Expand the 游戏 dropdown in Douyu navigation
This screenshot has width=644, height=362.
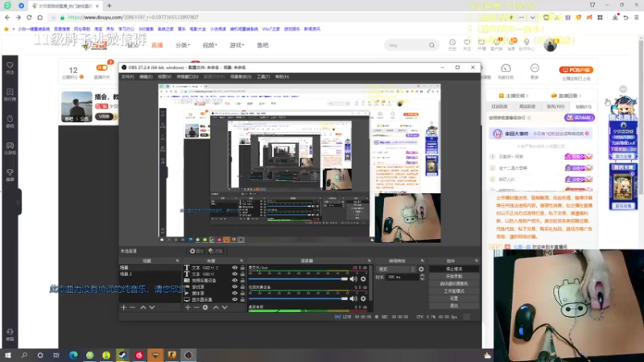tap(237, 45)
